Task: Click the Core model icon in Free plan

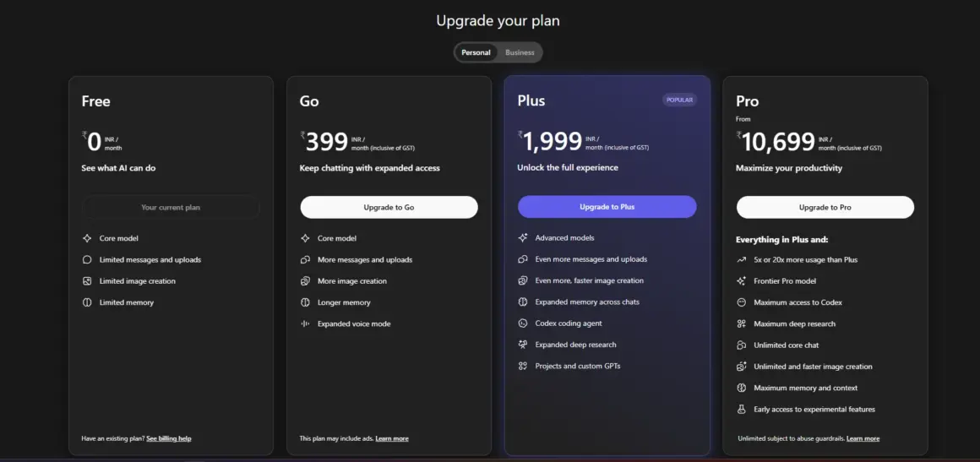Action: pyautogui.click(x=87, y=238)
